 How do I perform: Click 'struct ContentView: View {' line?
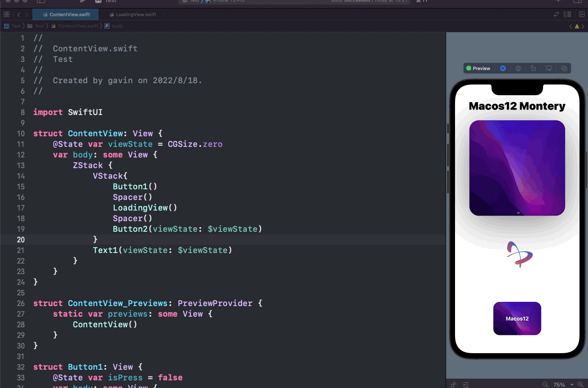click(x=98, y=134)
